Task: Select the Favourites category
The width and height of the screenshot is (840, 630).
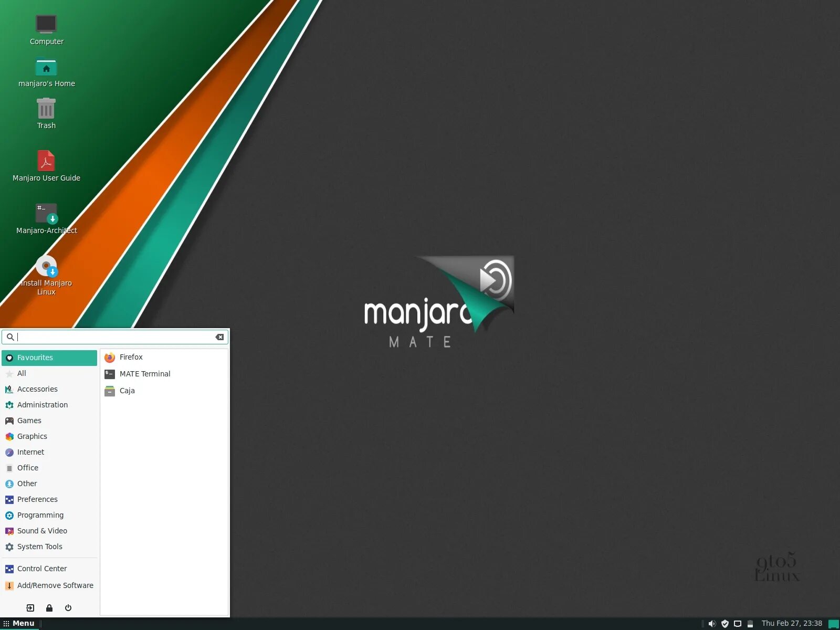Action: (x=49, y=358)
